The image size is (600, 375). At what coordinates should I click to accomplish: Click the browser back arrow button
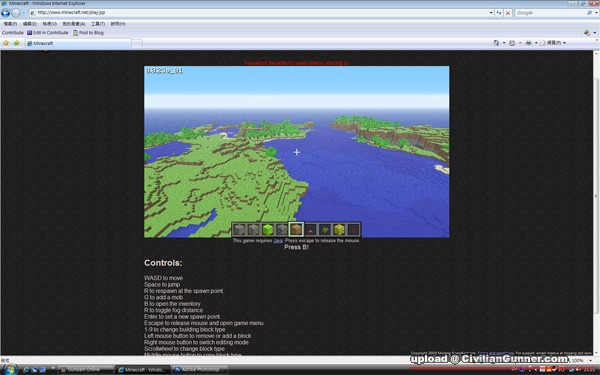pyautogui.click(x=5, y=13)
